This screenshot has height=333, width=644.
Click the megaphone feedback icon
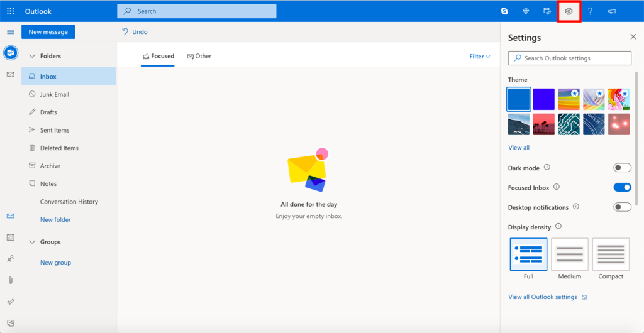tap(612, 11)
